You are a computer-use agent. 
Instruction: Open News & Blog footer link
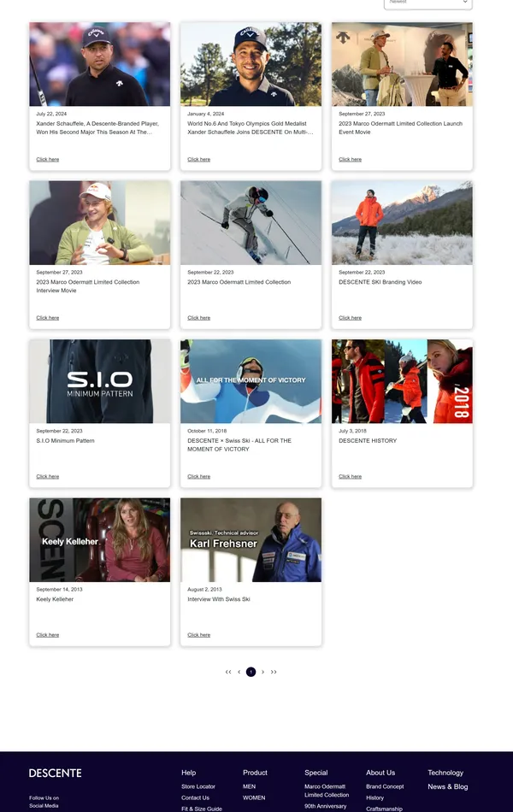[x=448, y=786]
